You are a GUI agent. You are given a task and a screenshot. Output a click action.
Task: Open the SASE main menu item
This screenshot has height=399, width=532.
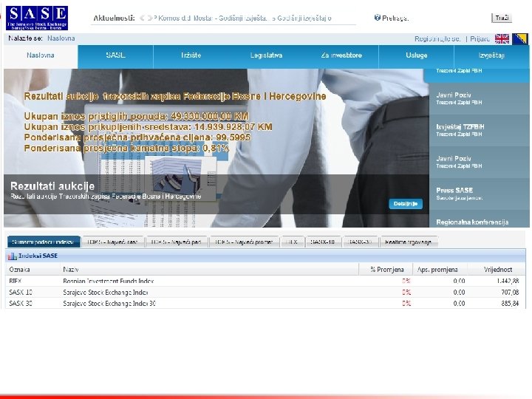point(116,55)
